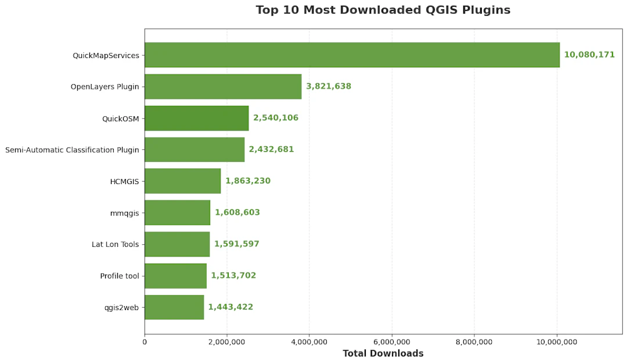The image size is (627, 364).
Task: Select the Lat Lon Tools label
Action: (115, 244)
